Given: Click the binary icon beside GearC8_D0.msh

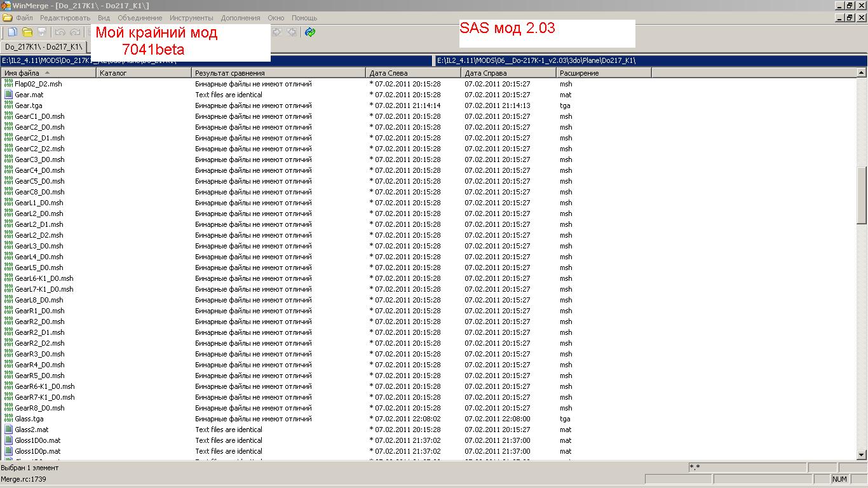Looking at the screenshot, I should (9, 192).
